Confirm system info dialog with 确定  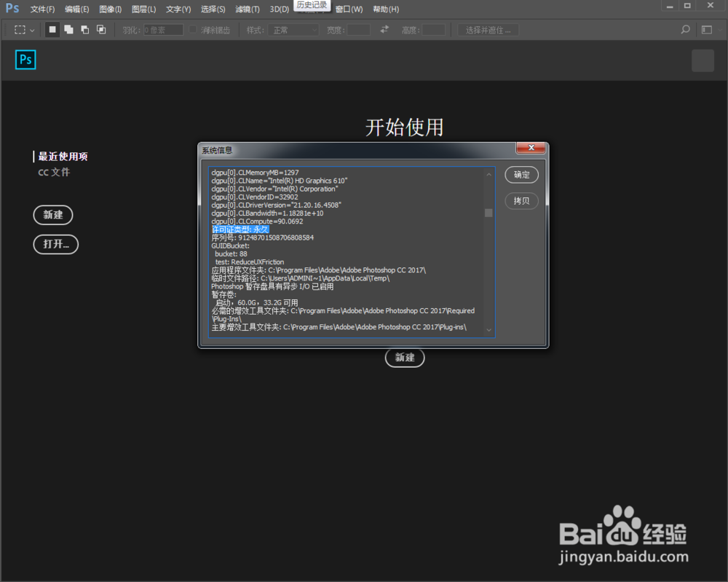tap(521, 175)
